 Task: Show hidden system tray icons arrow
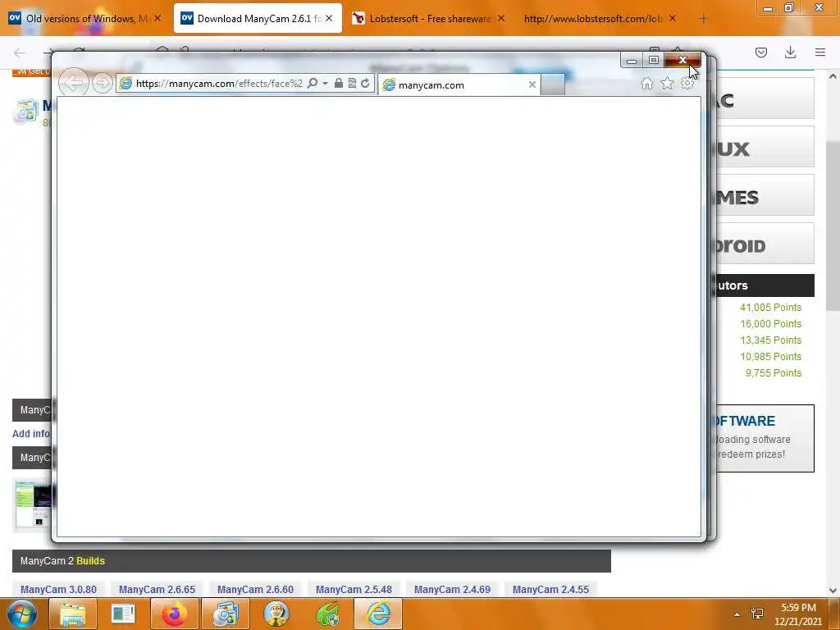737,614
